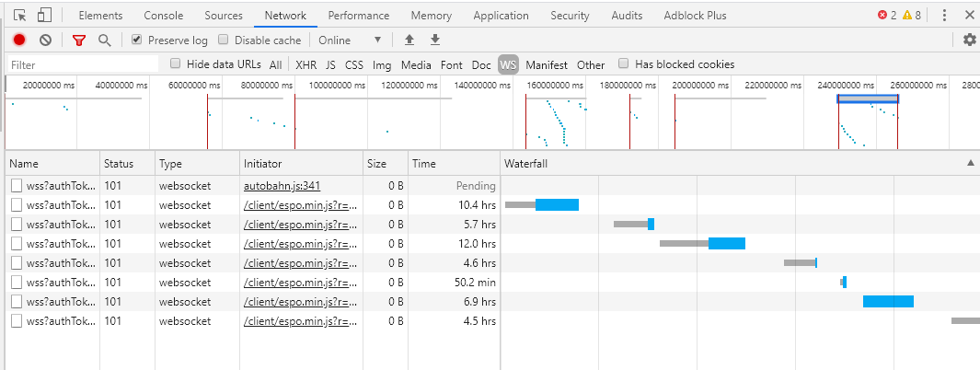Viewport: 980px width, 370px height.
Task: Toggle the red filter funnel icon
Action: point(78,40)
